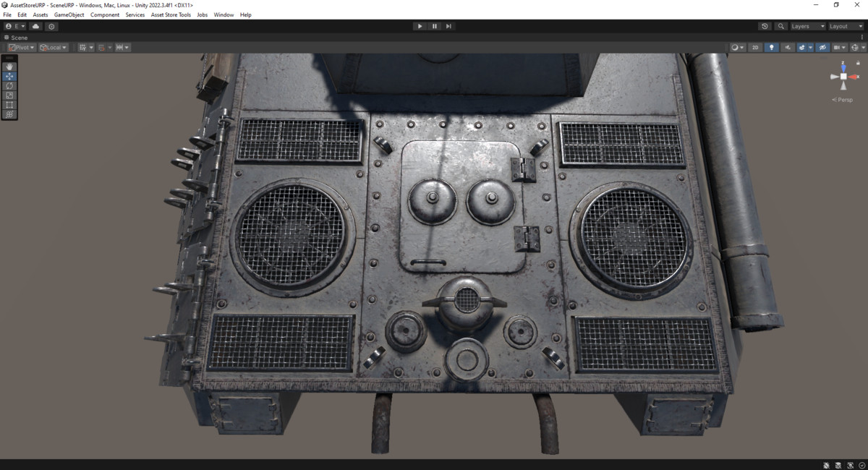Select the Hand tool in the Scene toolbar

click(x=9, y=67)
